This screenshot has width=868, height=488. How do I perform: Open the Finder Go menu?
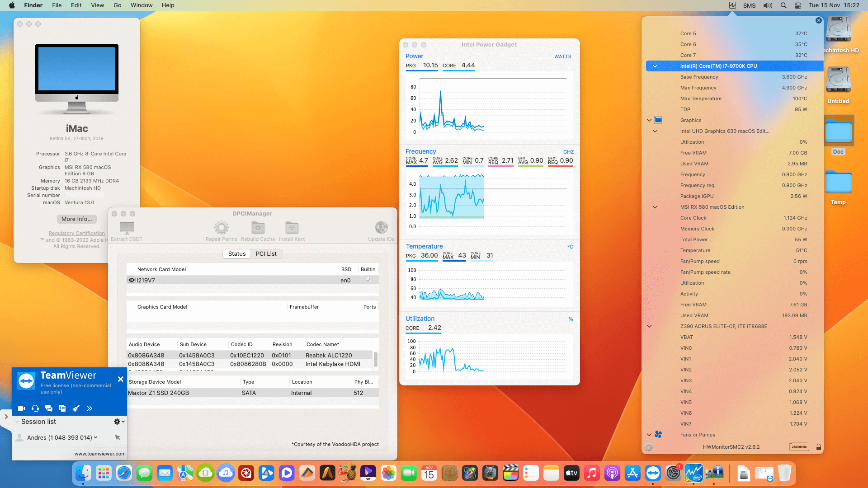(118, 5)
